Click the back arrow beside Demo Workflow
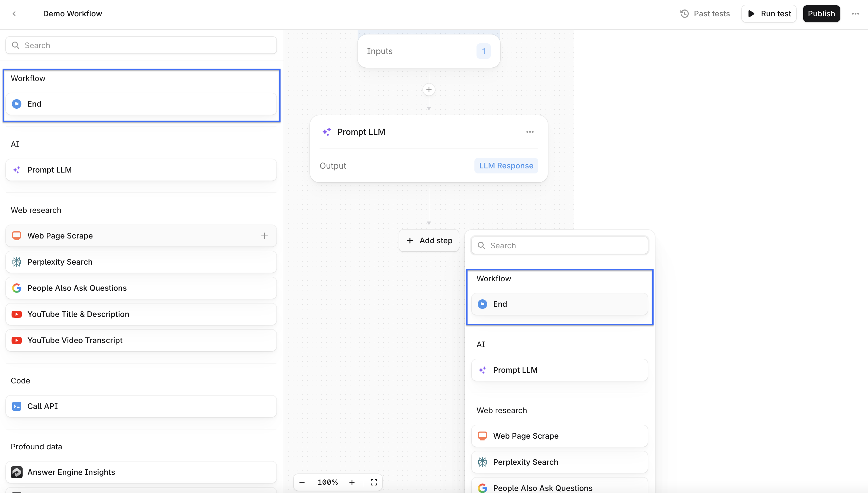Image resolution: width=868 pixels, height=493 pixels. 14,14
